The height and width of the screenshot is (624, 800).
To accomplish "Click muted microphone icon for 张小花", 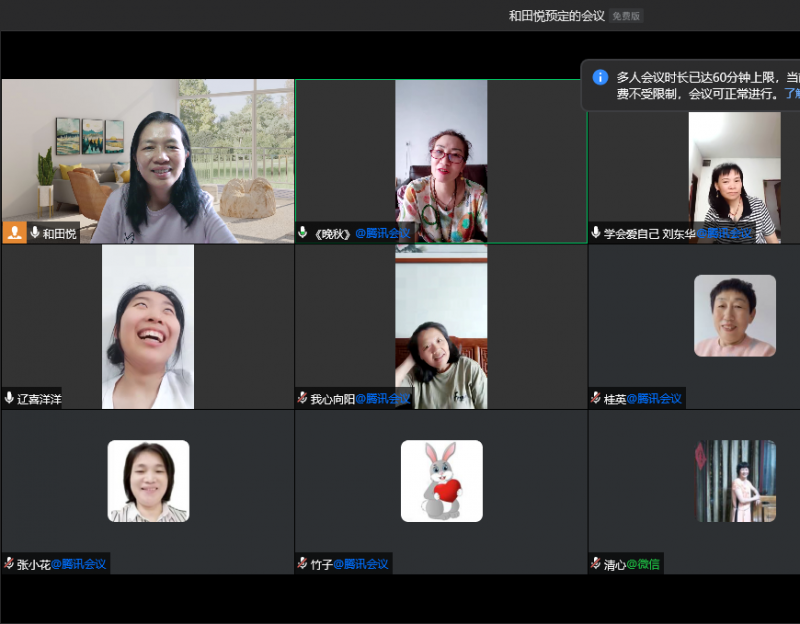I will 9,564.
